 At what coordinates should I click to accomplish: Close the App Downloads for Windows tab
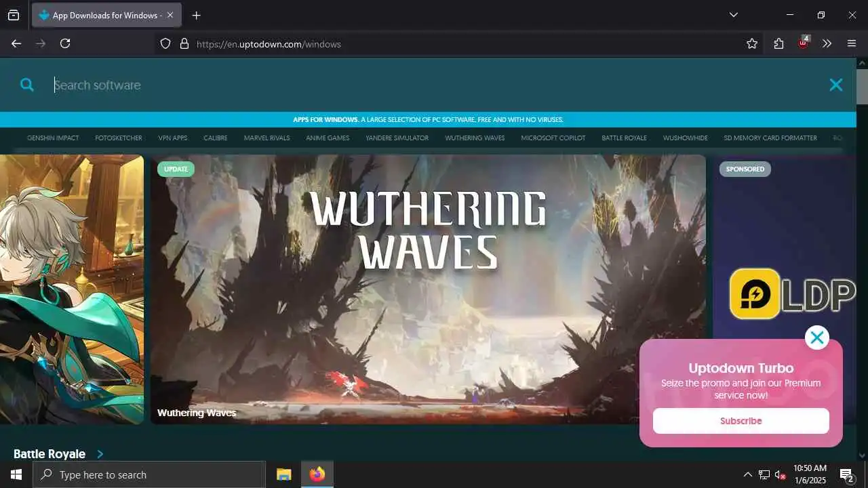(170, 15)
